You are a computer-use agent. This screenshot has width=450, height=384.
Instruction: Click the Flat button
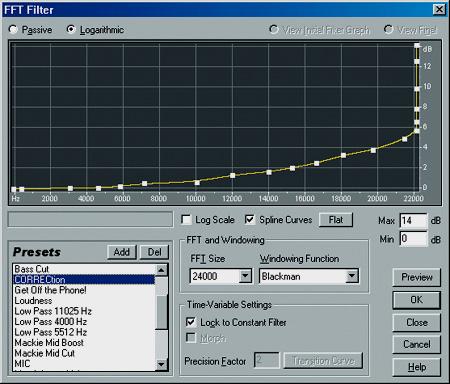click(x=336, y=220)
